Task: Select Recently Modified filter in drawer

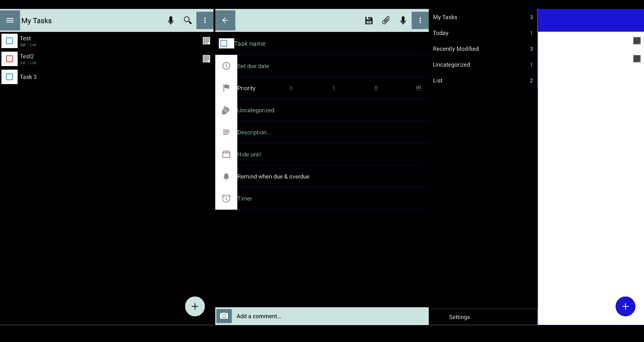Action: click(484, 49)
